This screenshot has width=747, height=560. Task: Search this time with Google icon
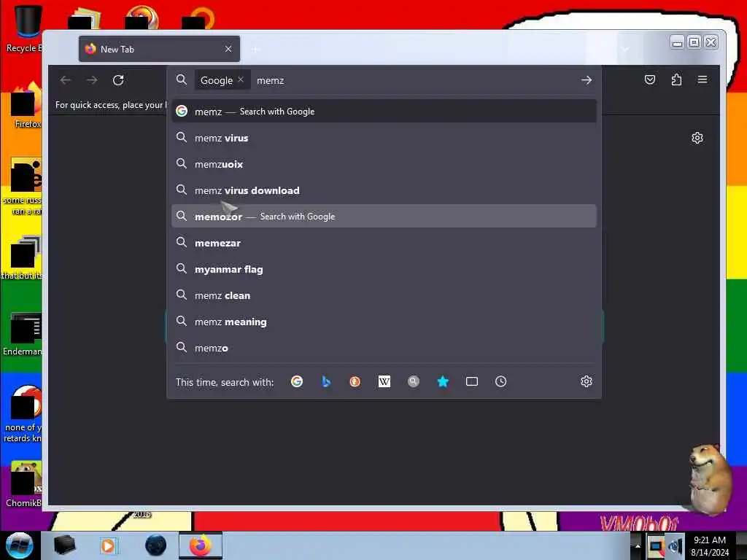297,381
